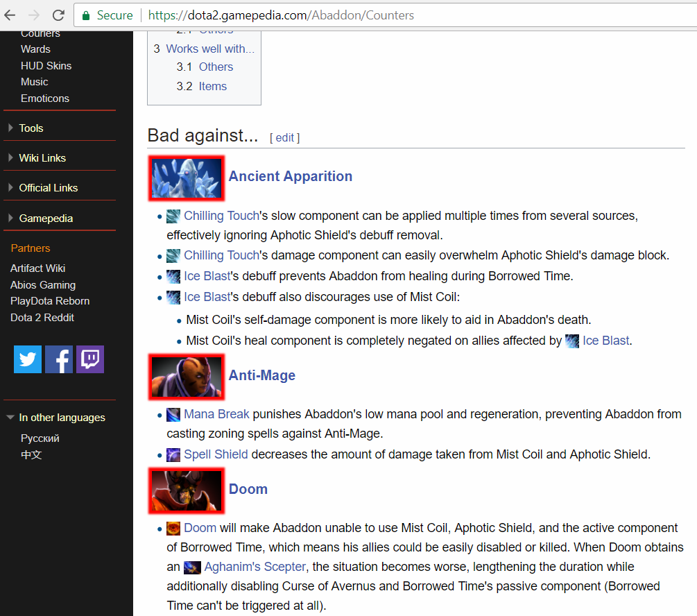This screenshot has width=697, height=616.
Task: Click the Aghanim's Scepter item icon
Action: tap(193, 567)
